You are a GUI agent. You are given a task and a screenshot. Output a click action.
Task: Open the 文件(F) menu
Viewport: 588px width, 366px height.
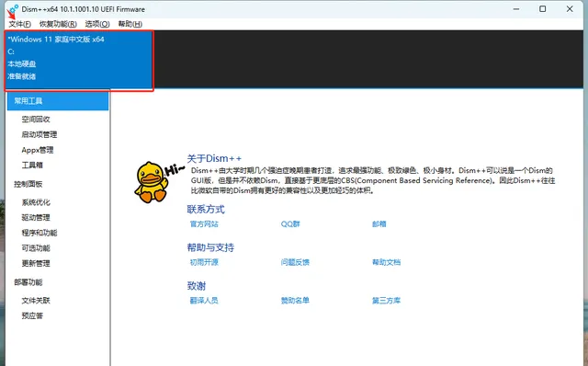coord(19,24)
